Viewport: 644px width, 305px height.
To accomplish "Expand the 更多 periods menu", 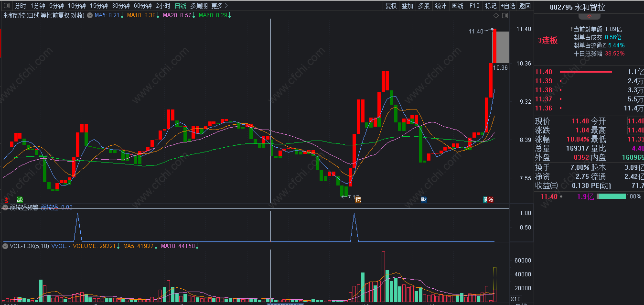I will click(x=219, y=6).
